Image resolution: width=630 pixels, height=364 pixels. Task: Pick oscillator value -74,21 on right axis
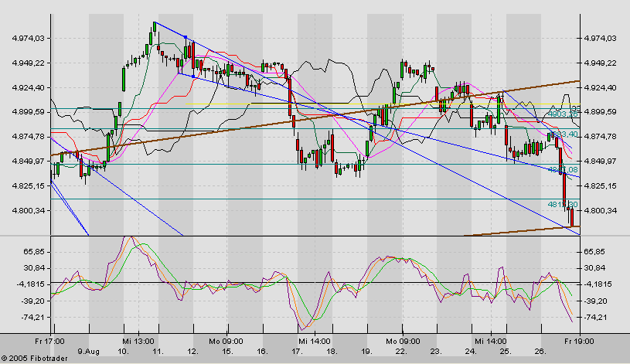596,318
